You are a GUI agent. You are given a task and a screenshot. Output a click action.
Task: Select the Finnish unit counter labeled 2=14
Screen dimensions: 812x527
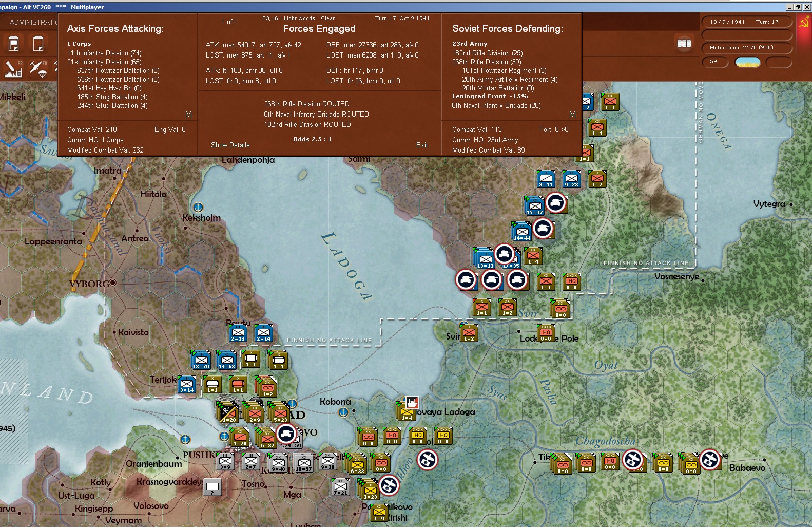point(264,333)
